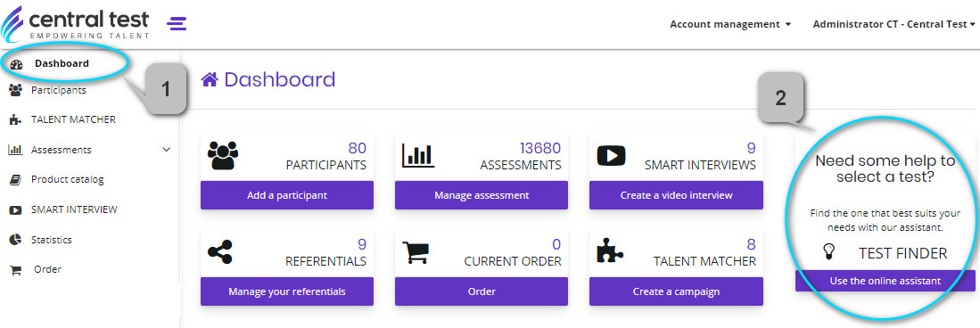The width and height of the screenshot is (980, 328).
Task: Open the Statistics pie chart icon
Action: [x=16, y=240]
